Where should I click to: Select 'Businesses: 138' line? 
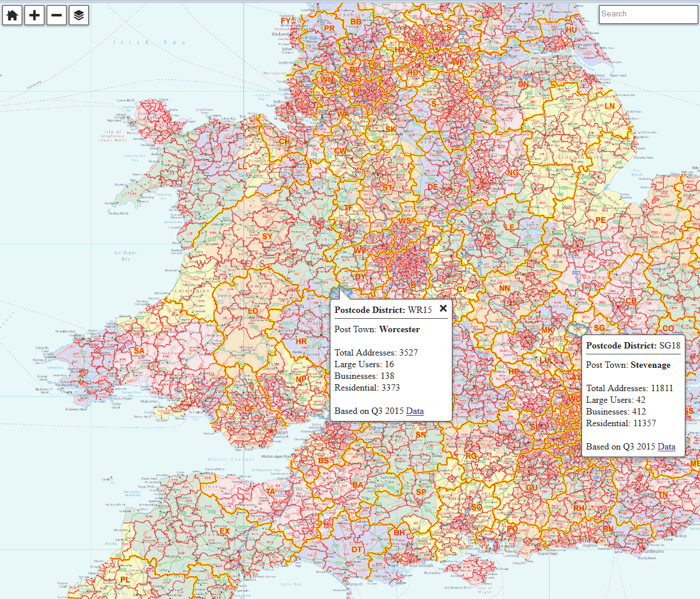[x=364, y=376]
